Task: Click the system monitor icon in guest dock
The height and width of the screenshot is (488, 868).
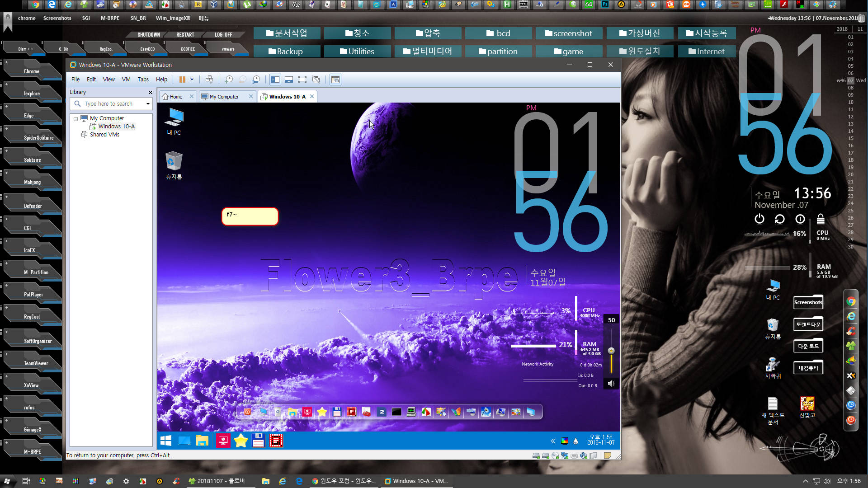Action: pos(411,412)
